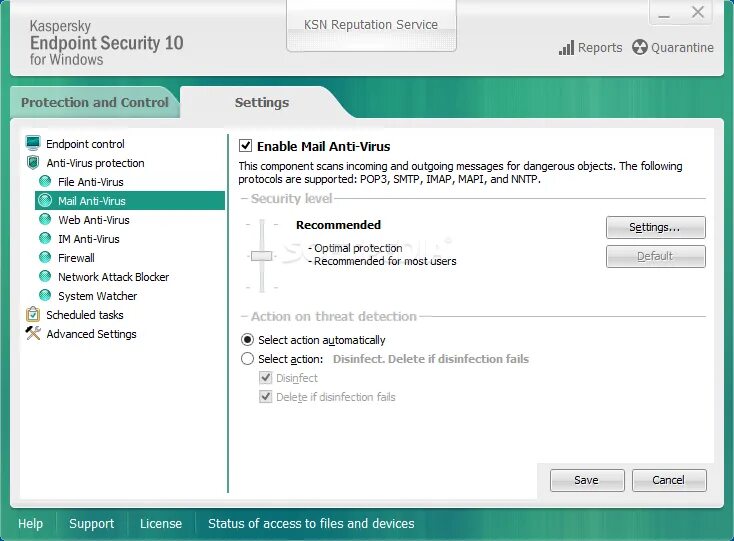Click the security level slider handle
Screen dimensions: 734x541
tap(261, 256)
